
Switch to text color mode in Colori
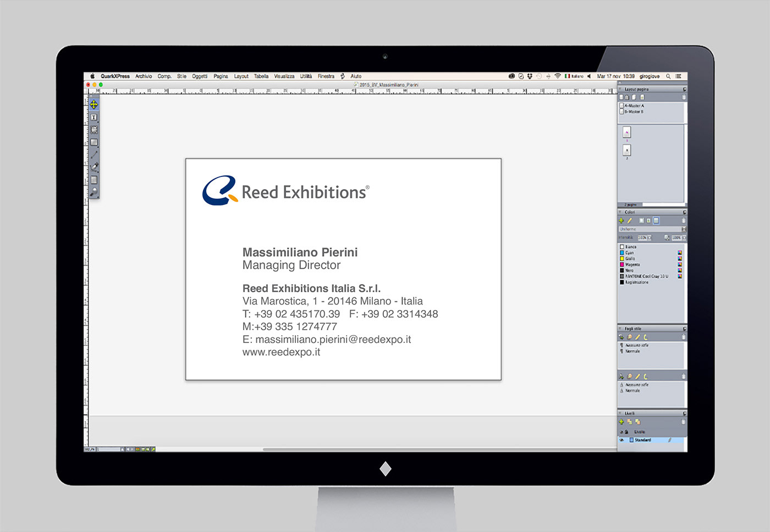click(648, 221)
